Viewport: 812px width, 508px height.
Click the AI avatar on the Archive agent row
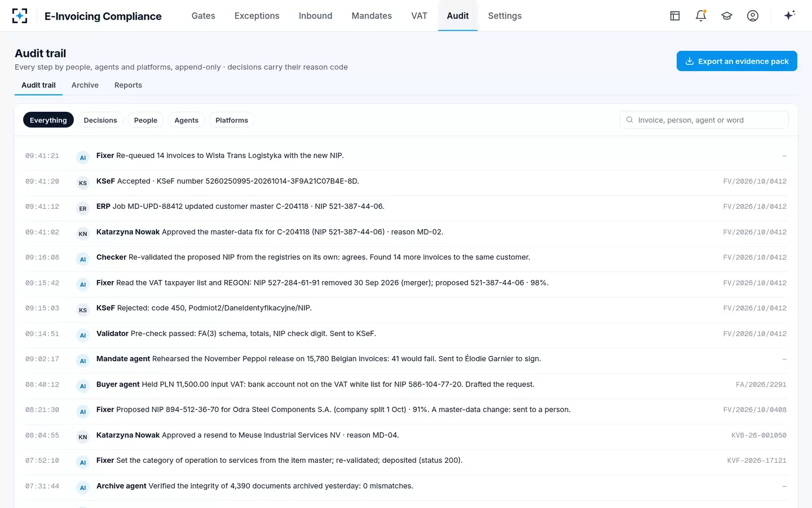(x=83, y=488)
